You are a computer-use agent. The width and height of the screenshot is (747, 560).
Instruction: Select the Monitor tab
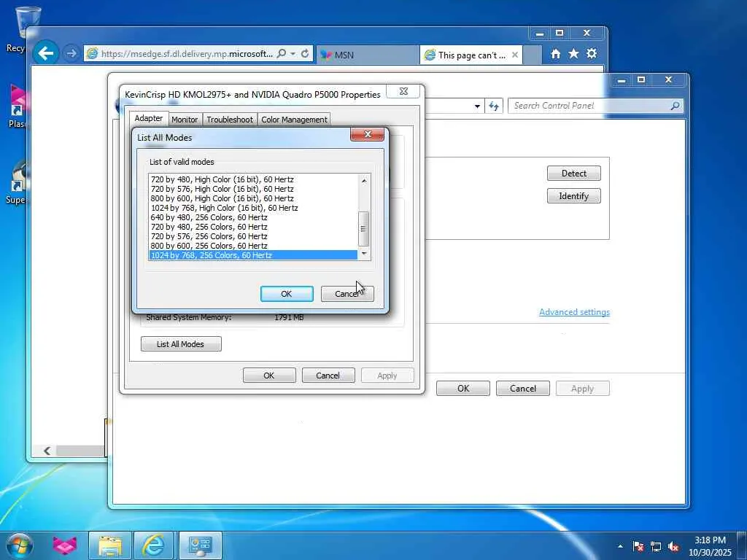click(x=185, y=120)
